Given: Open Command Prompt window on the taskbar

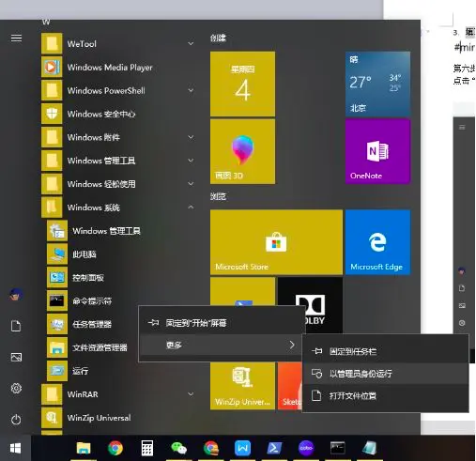Looking at the screenshot, I should click(338, 448).
